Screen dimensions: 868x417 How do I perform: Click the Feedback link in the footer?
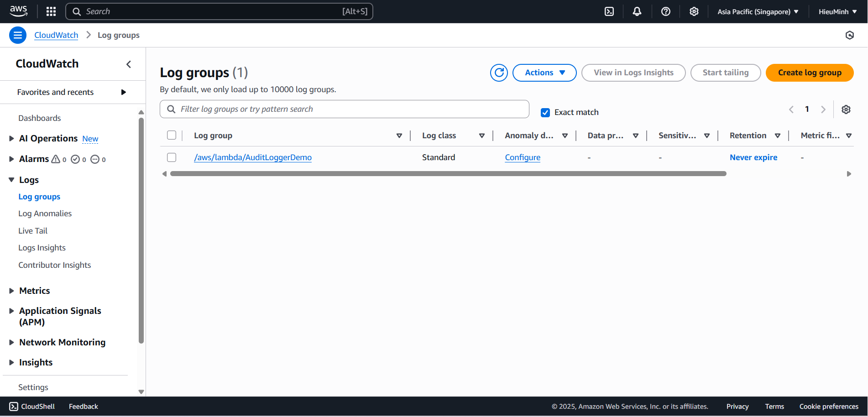pyautogui.click(x=84, y=407)
